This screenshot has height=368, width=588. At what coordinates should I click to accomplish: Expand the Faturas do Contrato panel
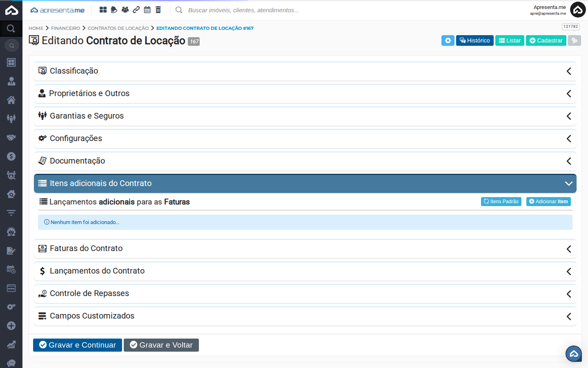tap(305, 249)
